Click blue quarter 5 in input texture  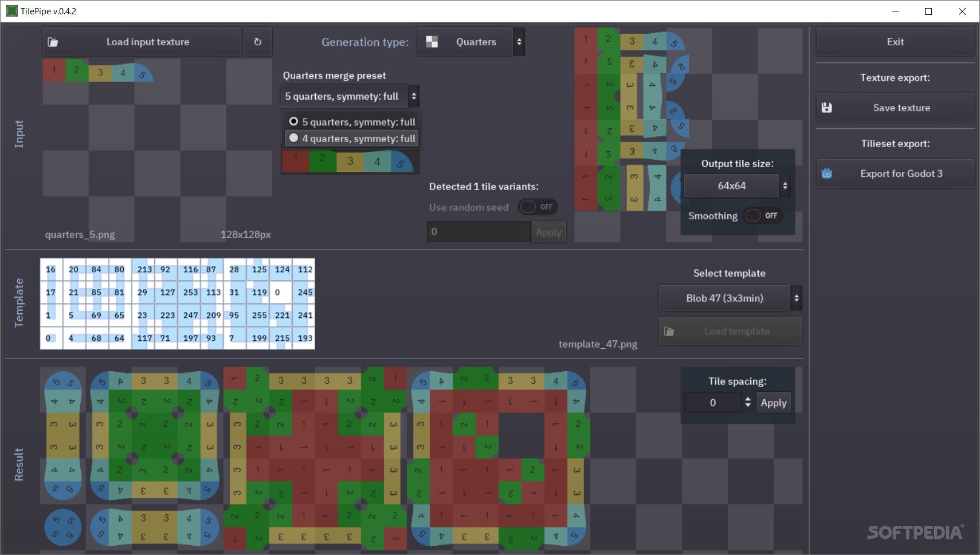pos(143,73)
